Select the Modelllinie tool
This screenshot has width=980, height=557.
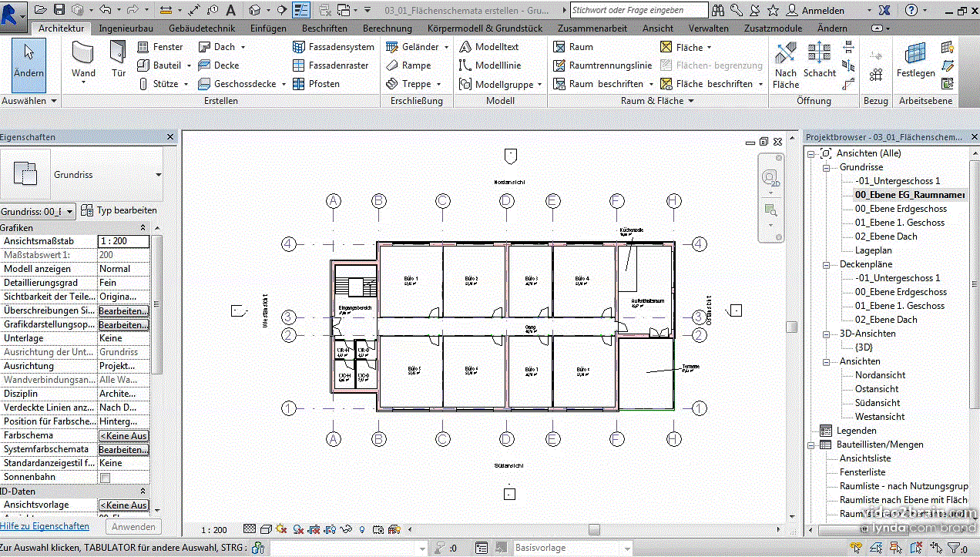point(490,65)
